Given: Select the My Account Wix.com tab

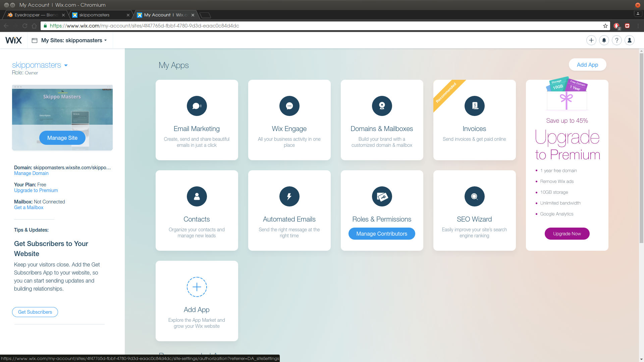Looking at the screenshot, I should [165, 15].
